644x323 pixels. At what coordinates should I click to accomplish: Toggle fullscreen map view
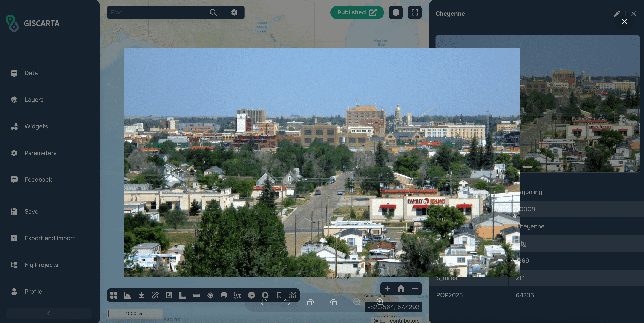pos(414,12)
